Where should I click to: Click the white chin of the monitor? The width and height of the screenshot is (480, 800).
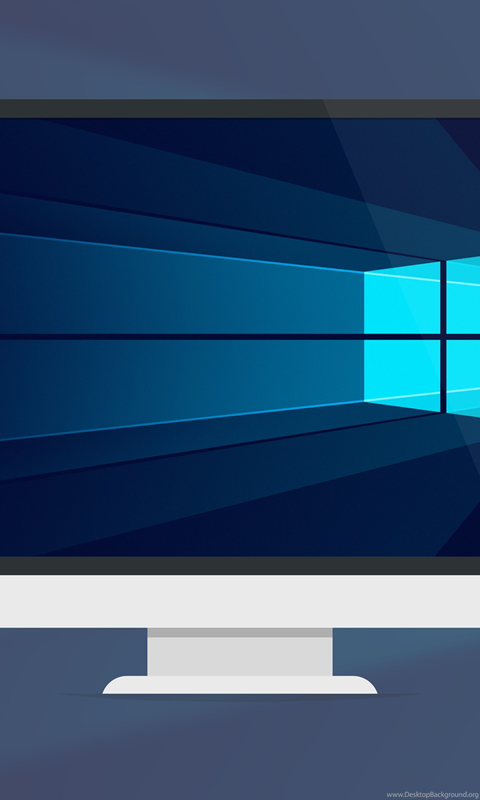[240, 601]
